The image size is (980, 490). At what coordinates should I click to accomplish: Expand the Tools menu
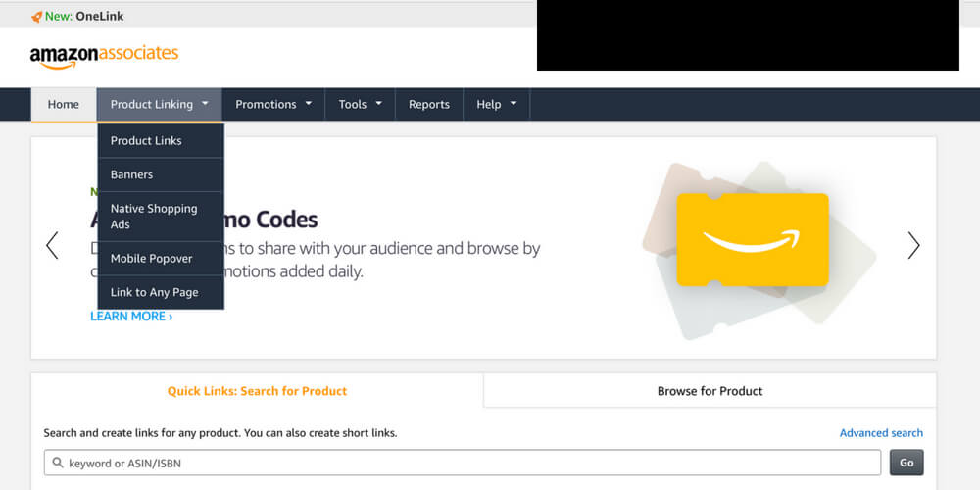[x=360, y=105]
